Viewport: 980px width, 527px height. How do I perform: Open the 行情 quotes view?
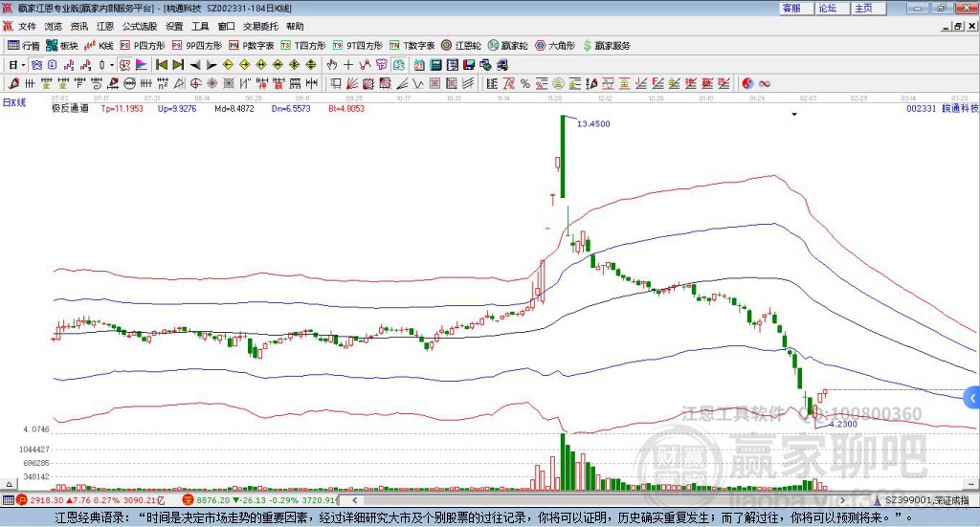(x=23, y=46)
